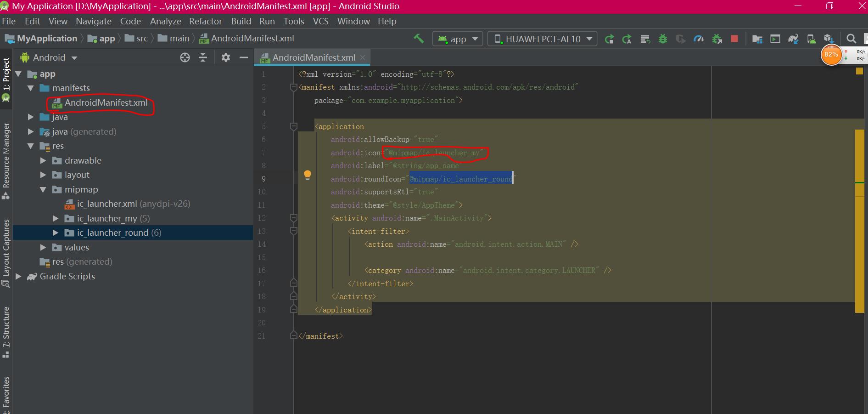The width and height of the screenshot is (868, 414).
Task: Expand the layout folder arrow
Action: pos(43,175)
